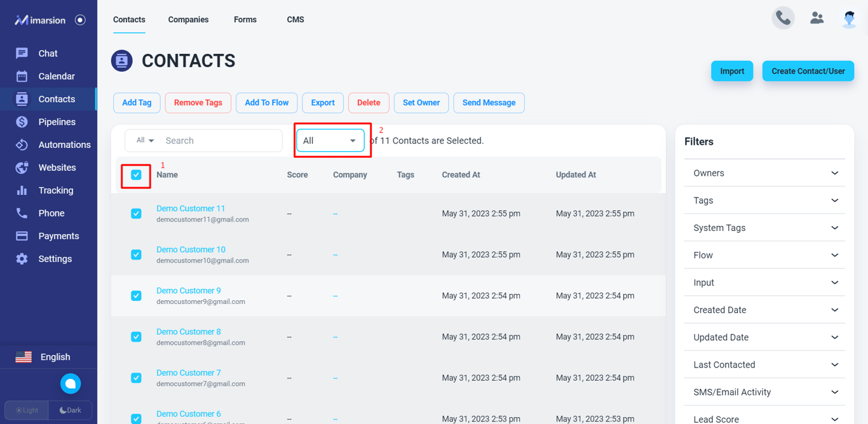
Task: Uncheck the select-all checkbox in header row
Action: (x=136, y=175)
